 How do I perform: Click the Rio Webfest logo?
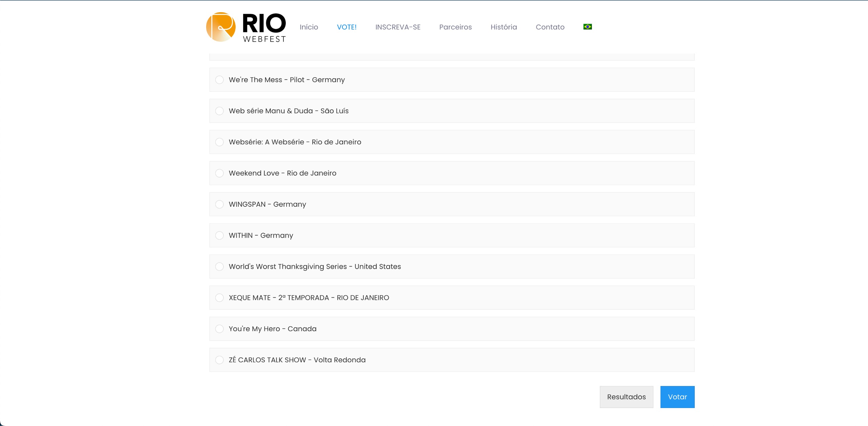[x=246, y=27]
